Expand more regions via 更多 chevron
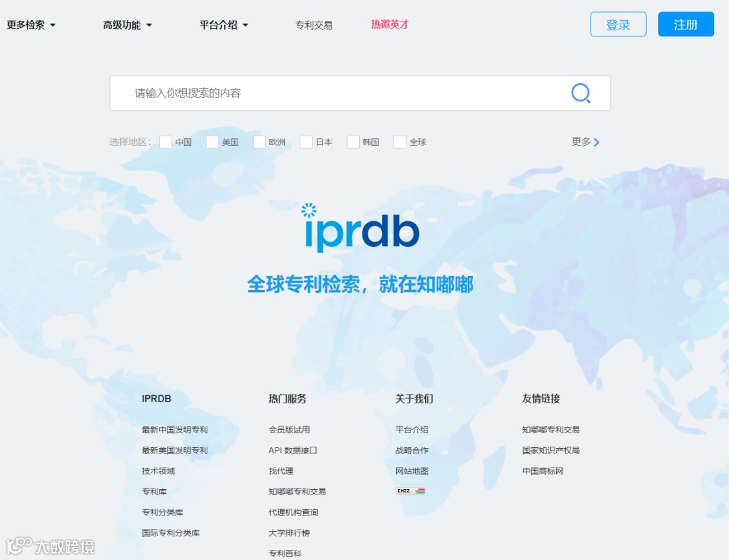The height and width of the screenshot is (560, 729). pyautogui.click(x=585, y=142)
